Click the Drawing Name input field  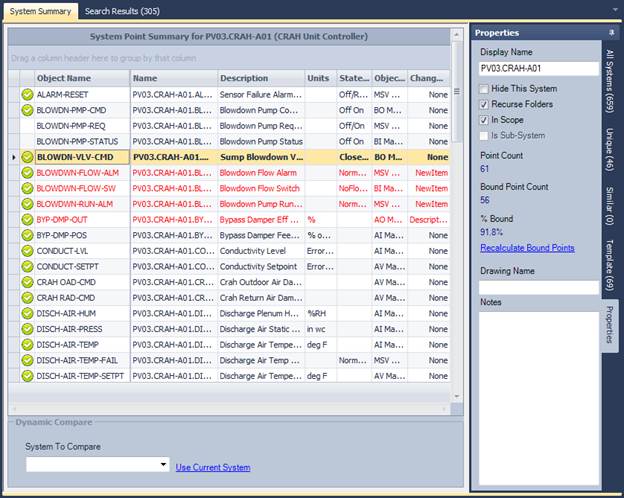click(538, 288)
